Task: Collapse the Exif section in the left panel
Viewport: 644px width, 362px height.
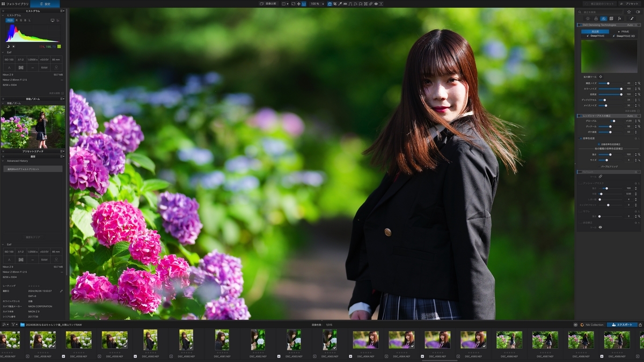Action: coord(3,53)
